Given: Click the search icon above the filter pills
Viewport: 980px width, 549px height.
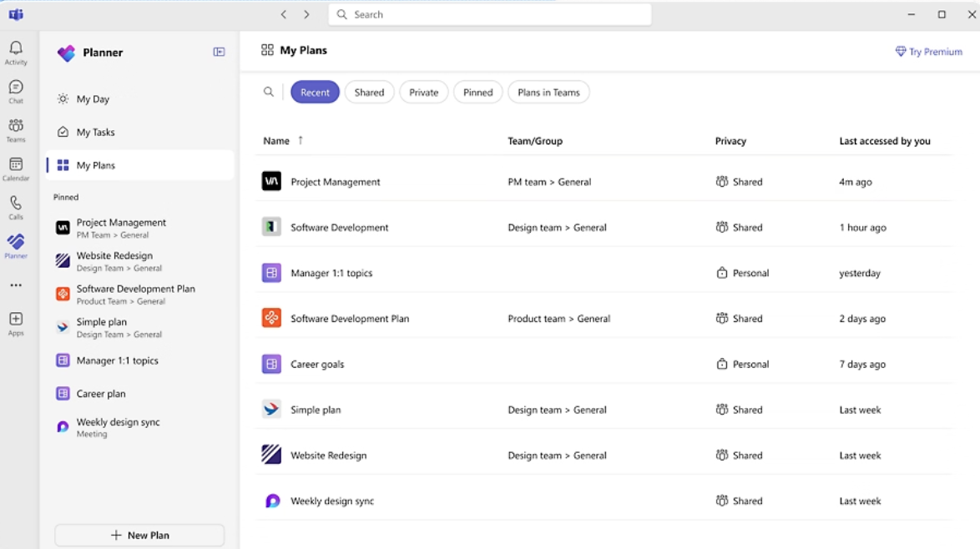Looking at the screenshot, I should point(269,92).
